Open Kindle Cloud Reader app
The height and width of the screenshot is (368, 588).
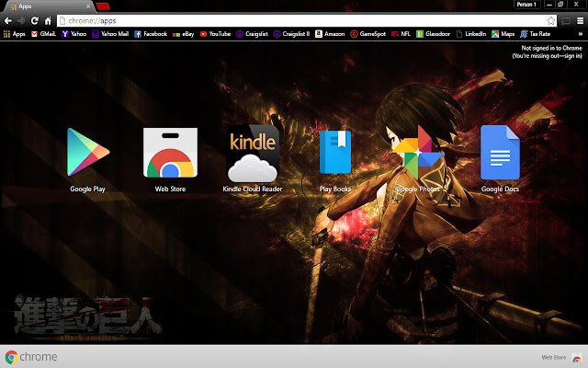click(x=253, y=154)
